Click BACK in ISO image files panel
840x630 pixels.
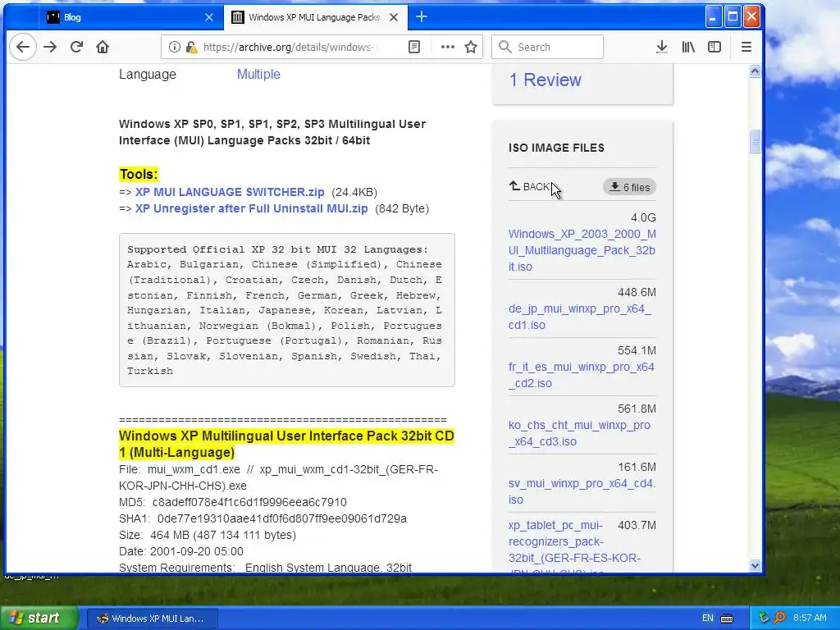point(530,186)
